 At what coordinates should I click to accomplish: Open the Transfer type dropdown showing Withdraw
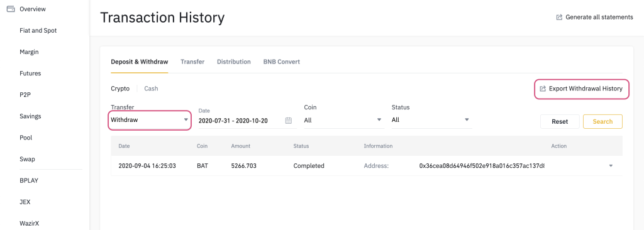(x=150, y=120)
